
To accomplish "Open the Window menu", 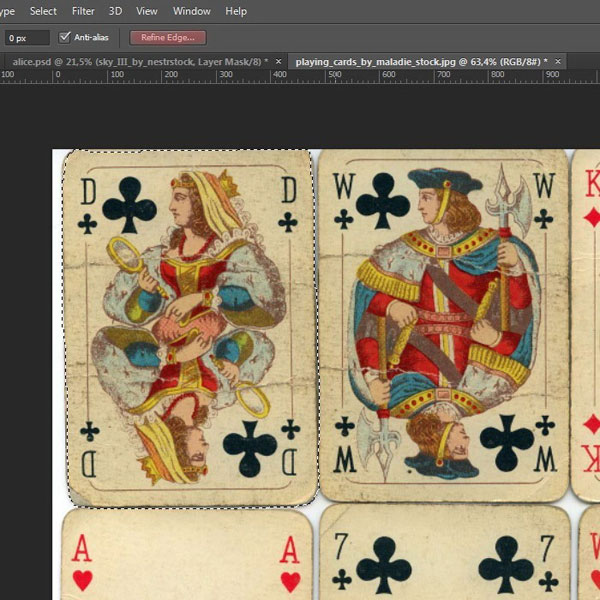I will (191, 11).
